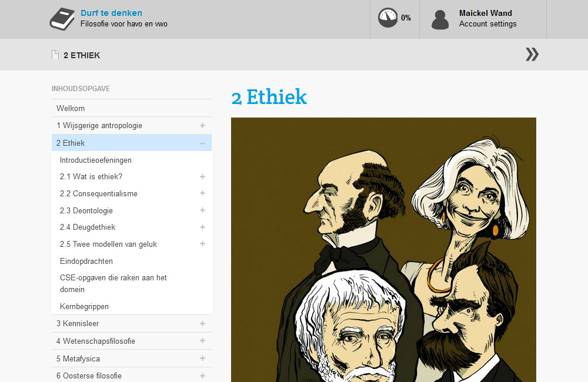Expand 2.4 Deugdethiek plus icon
The height and width of the screenshot is (382, 588).
pos(202,227)
